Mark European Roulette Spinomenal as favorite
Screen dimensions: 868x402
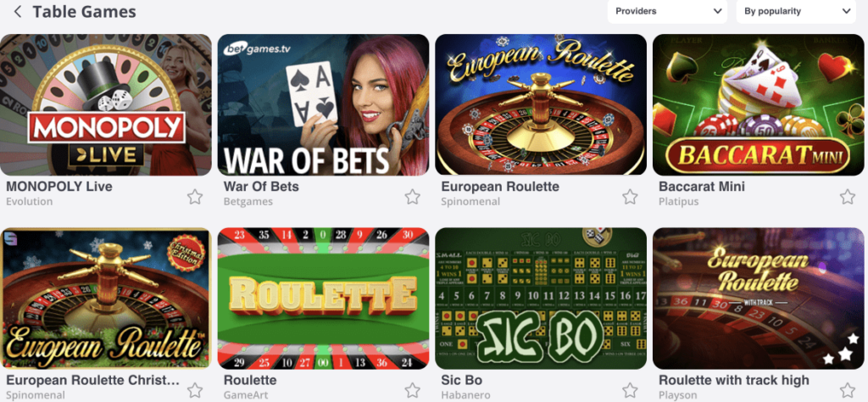point(630,197)
